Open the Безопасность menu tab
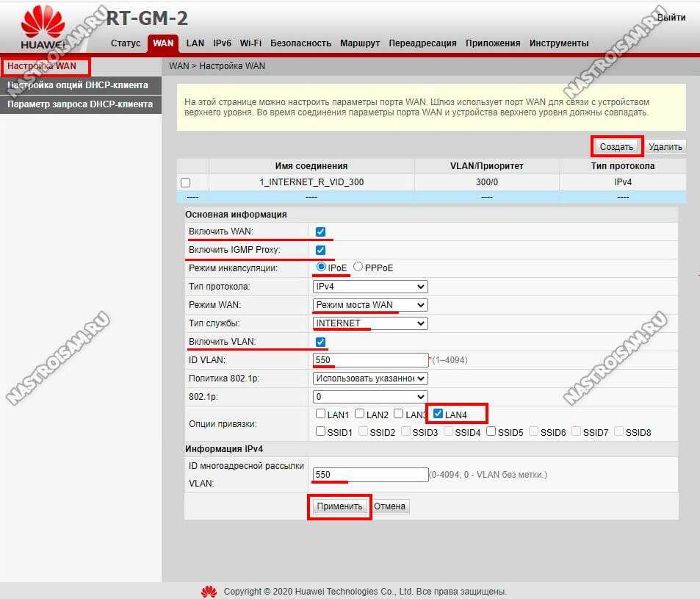This screenshot has width=700, height=599. click(x=300, y=43)
